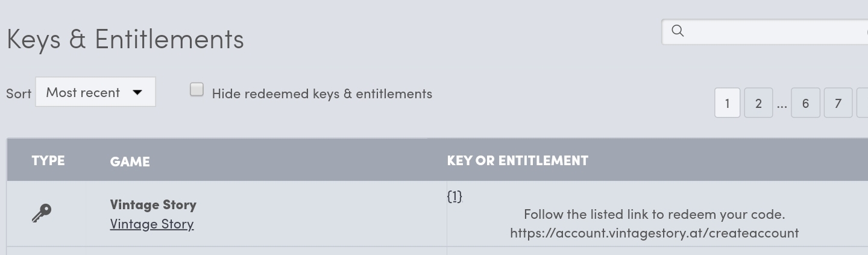Open the Sort "Most recent" dropdown
The width and height of the screenshot is (868, 255).
pyautogui.click(x=95, y=92)
